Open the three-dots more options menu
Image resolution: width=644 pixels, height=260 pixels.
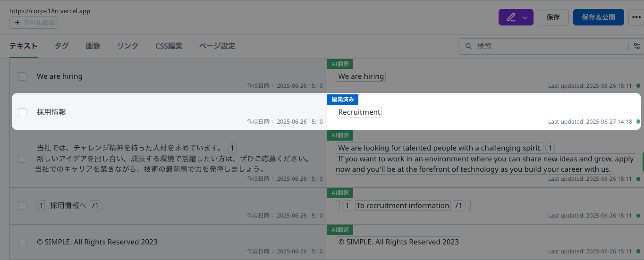(x=636, y=17)
